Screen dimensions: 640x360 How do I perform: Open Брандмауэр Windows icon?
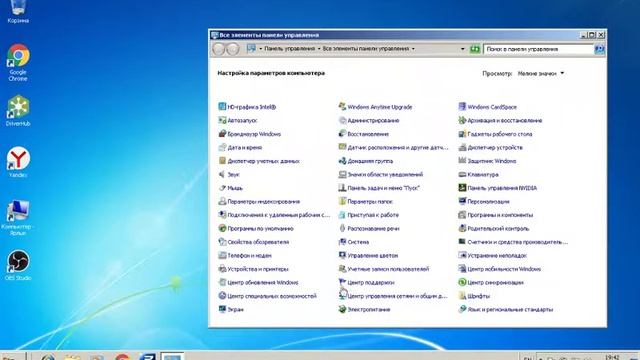tap(222, 133)
